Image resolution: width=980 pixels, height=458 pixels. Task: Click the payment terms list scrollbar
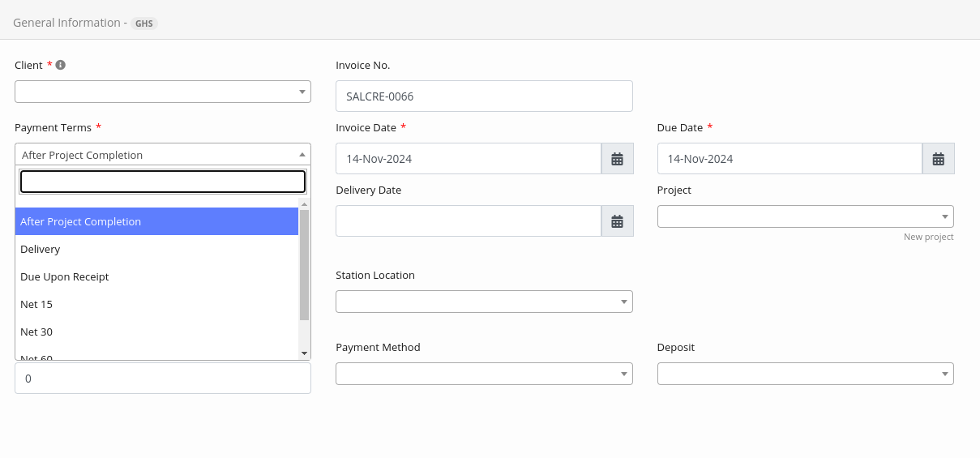pos(304,264)
